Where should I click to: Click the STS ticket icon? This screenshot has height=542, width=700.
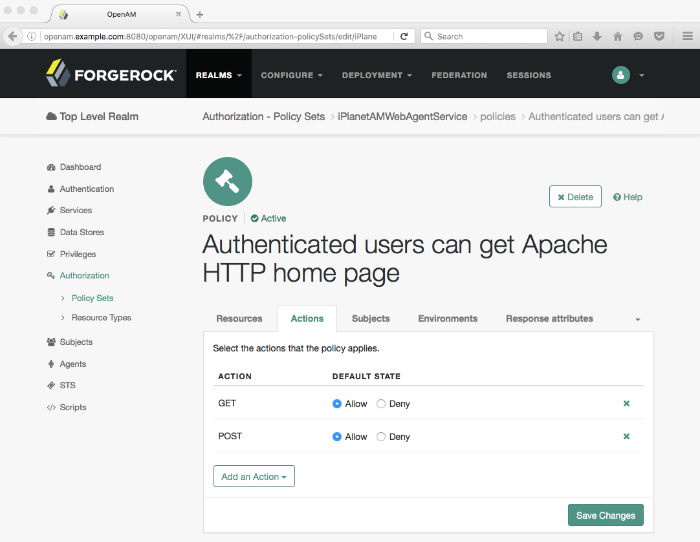(x=51, y=385)
